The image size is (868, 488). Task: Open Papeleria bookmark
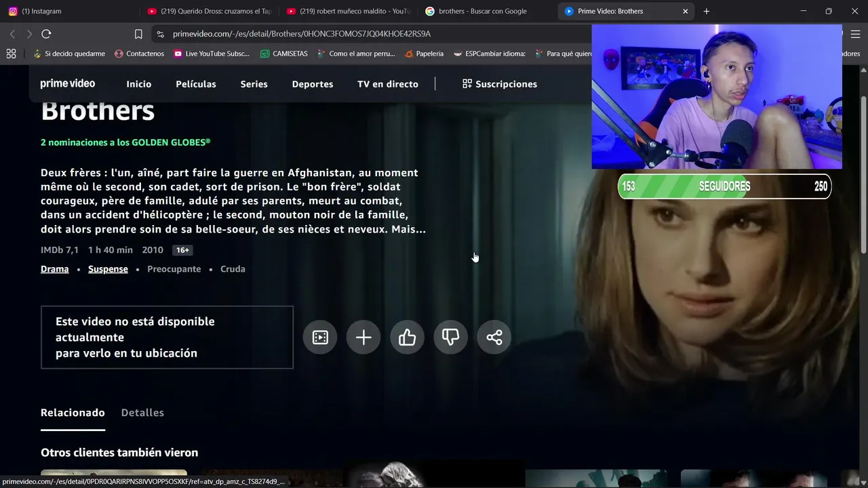[424, 54]
